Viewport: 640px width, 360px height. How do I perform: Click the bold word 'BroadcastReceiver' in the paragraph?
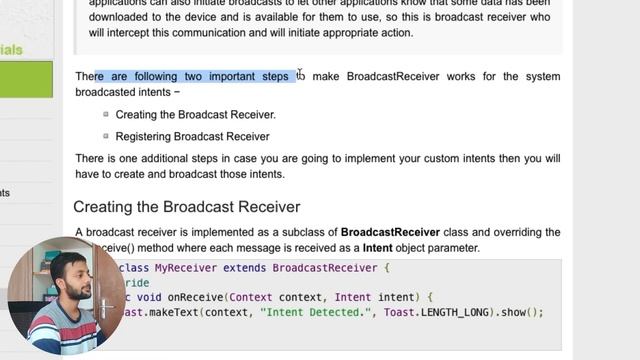tap(390, 232)
